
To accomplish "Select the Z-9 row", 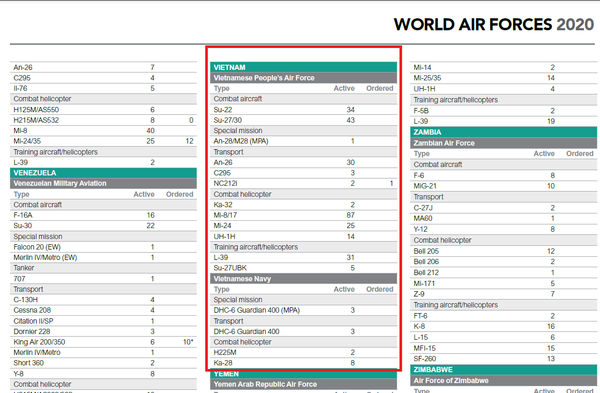I will [503, 294].
